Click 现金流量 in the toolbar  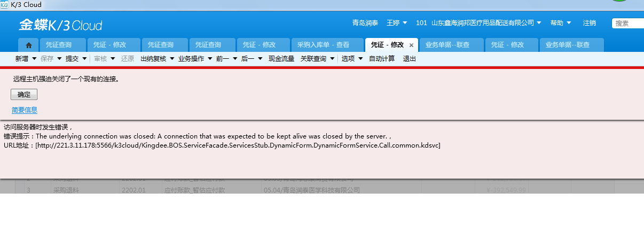click(x=281, y=59)
